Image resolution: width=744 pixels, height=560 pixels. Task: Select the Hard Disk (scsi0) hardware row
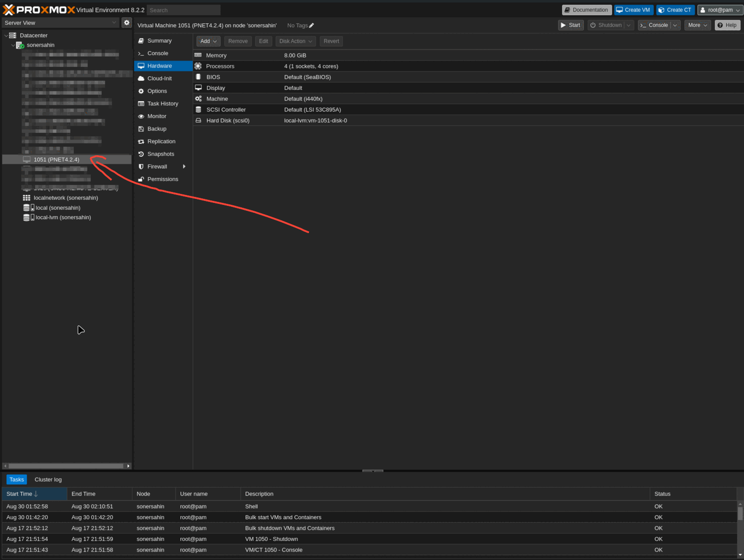tap(228, 121)
